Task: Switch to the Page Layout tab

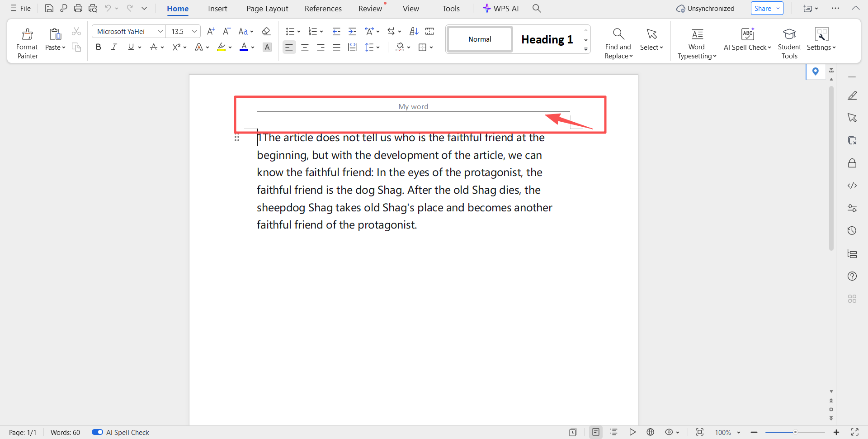Action: [267, 9]
